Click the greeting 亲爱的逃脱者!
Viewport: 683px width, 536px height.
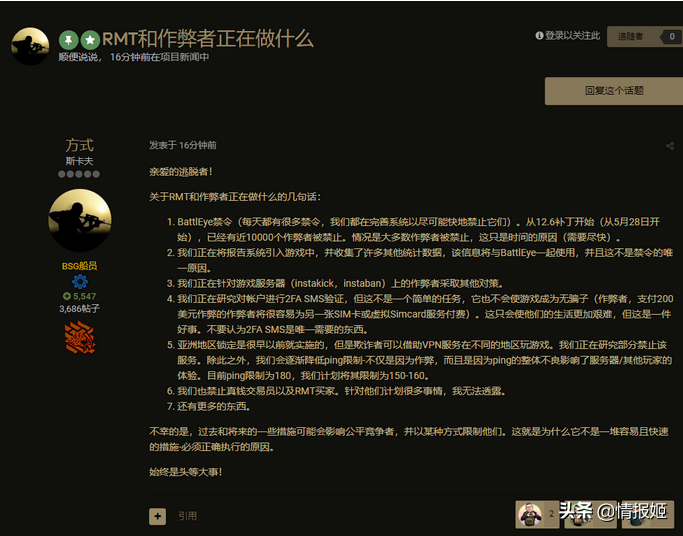tap(181, 172)
